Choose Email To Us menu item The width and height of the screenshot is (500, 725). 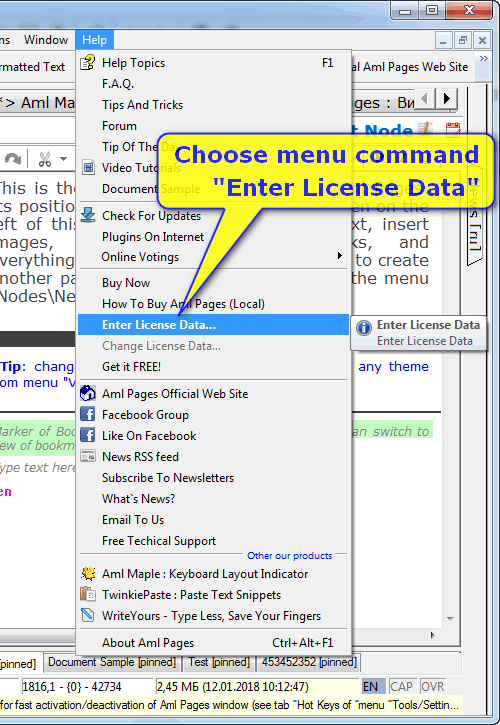click(x=213, y=520)
